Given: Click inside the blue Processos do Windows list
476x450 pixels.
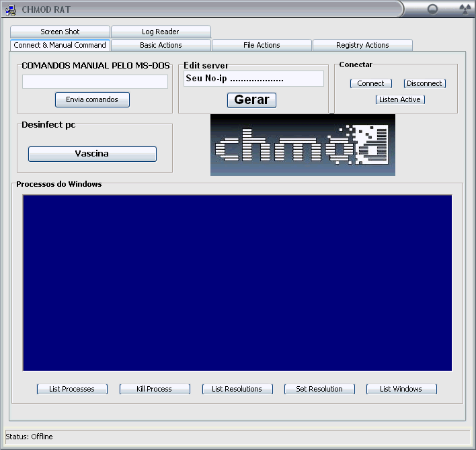Looking at the screenshot, I should tap(237, 283).
